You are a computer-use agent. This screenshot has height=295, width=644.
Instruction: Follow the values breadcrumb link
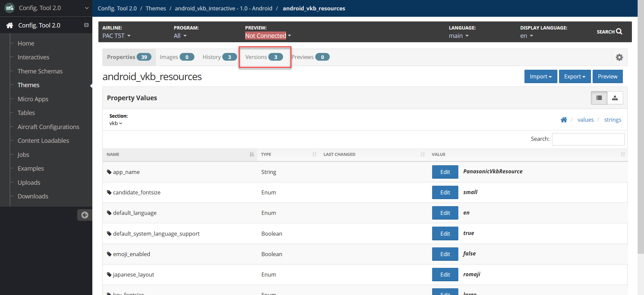[585, 120]
